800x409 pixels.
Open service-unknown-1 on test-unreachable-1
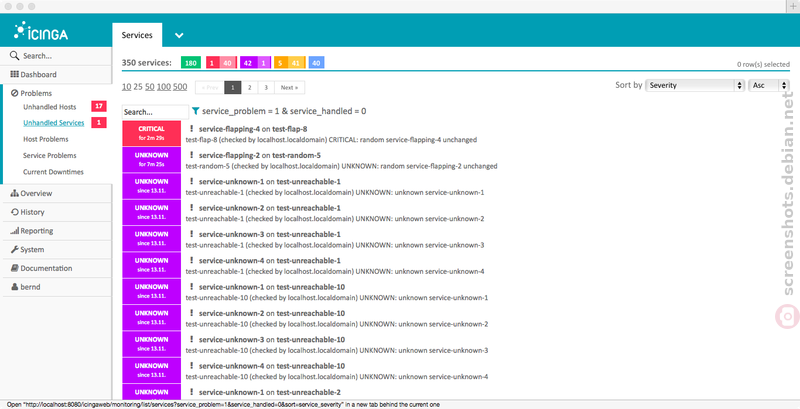[269, 182]
